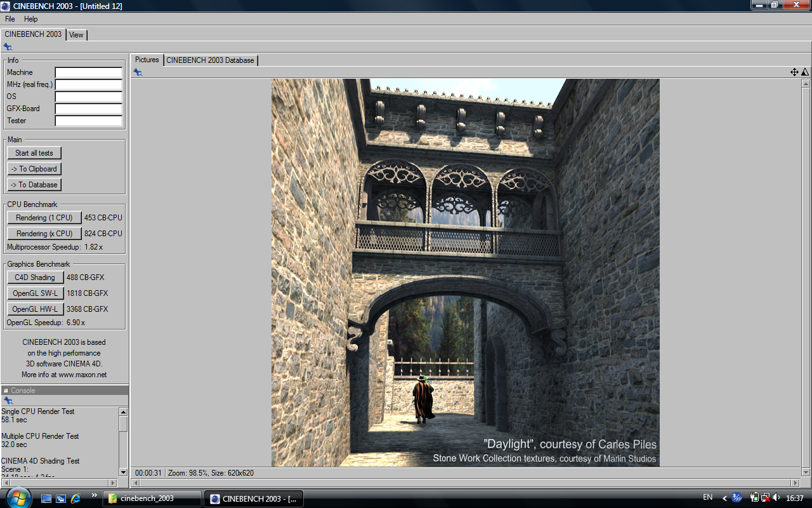Click the 16:37 taskbar clock
Screen dimensions: 812x508
pos(795,498)
